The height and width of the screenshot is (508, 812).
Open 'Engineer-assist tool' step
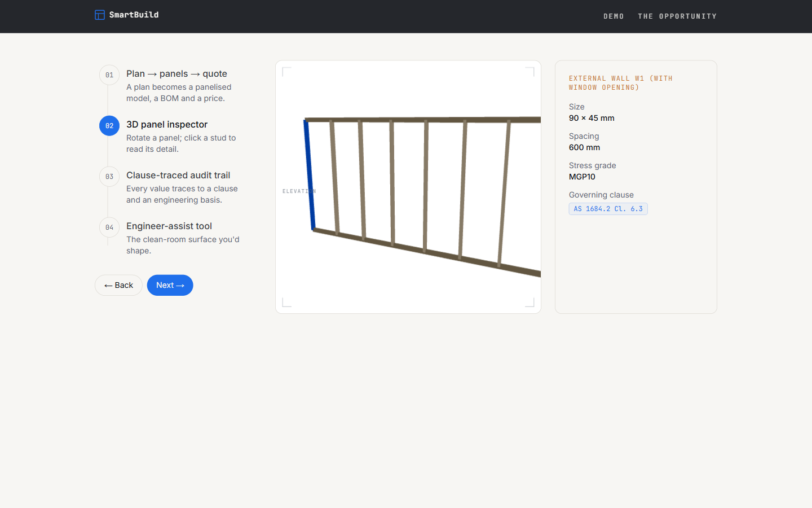169,226
